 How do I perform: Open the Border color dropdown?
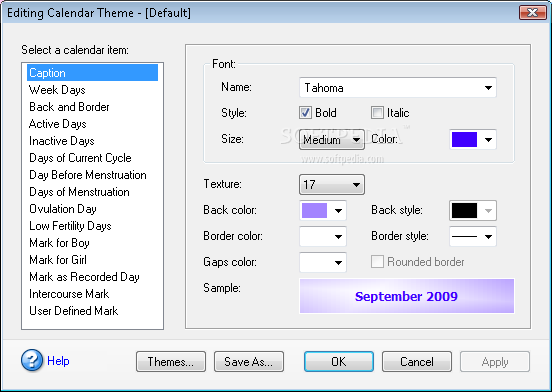323,236
